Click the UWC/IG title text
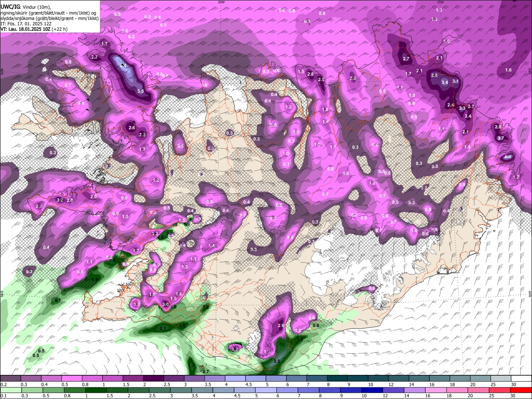Viewport: 532px width, 399px height. (x=10, y=7)
